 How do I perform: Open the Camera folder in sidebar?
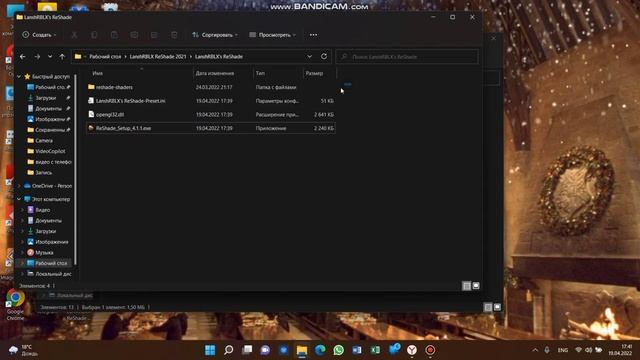click(x=44, y=140)
